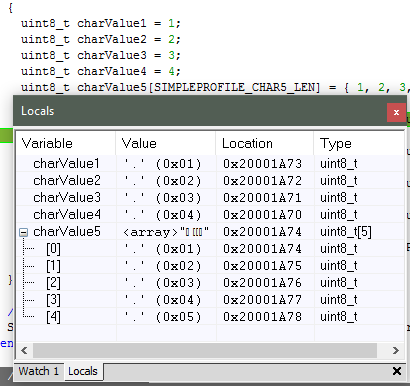Viewport: 410px width, 386px height.
Task: Click SIMPLEPROFILE_CHAR5_LEN in code editor
Action: [x=234, y=87]
